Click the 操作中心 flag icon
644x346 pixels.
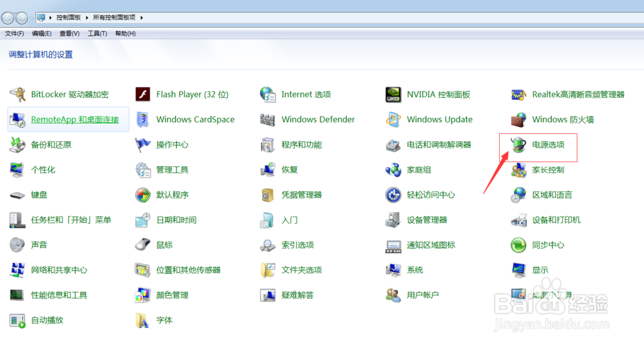coord(142,144)
